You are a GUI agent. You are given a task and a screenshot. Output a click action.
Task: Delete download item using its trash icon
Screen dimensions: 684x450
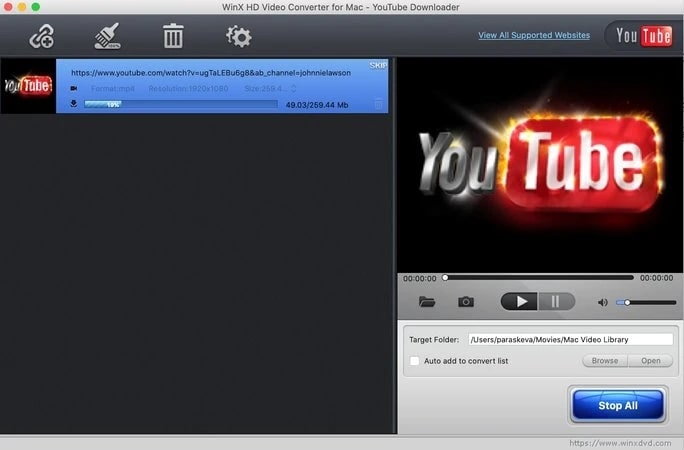pyautogui.click(x=378, y=104)
